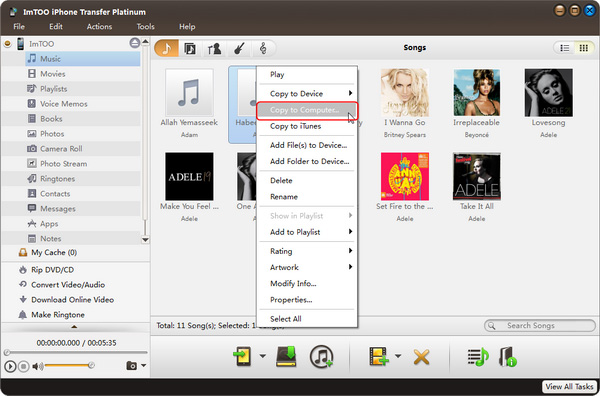
Task: Switch to list view mode
Action: (x=564, y=48)
